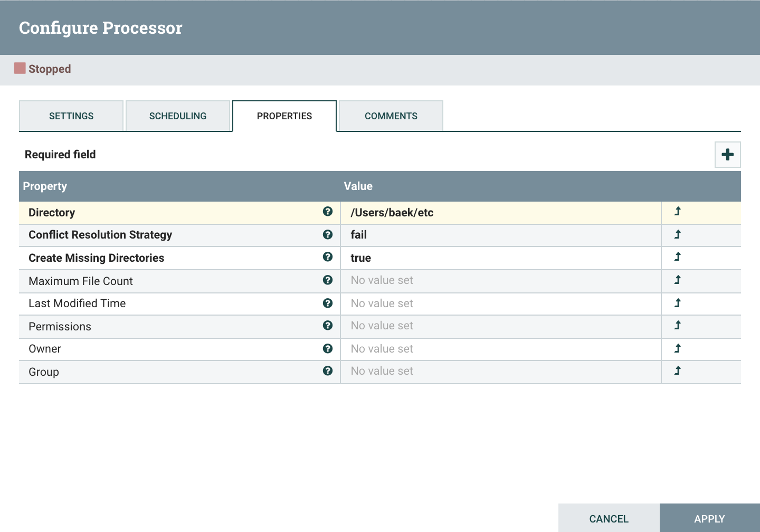Switch to the Scheduling tab
The height and width of the screenshot is (532, 760).
[x=178, y=116]
